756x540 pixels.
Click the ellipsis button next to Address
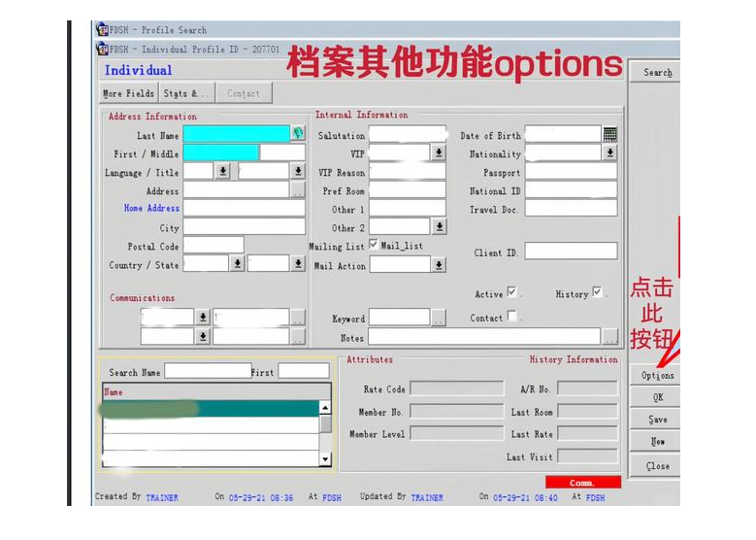pyautogui.click(x=298, y=190)
